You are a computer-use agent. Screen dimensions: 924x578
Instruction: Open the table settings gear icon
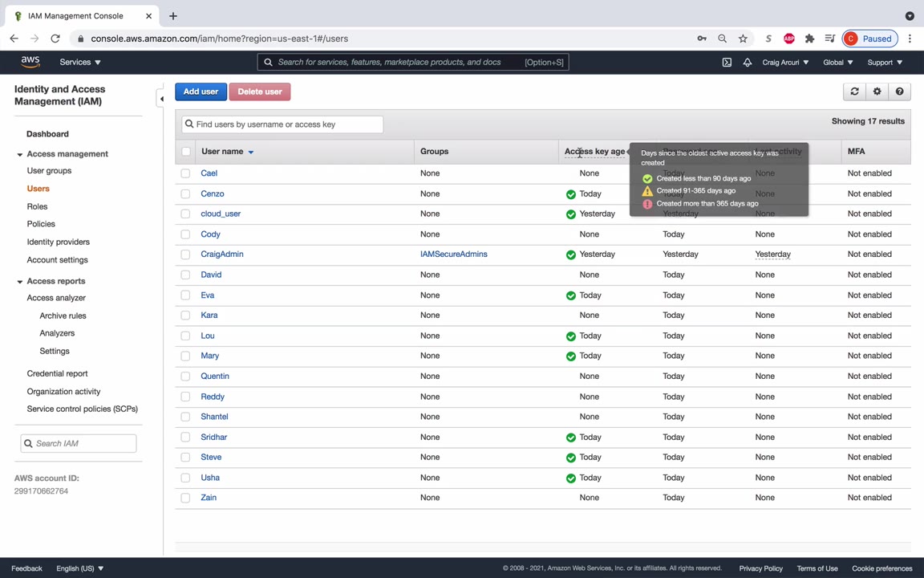(x=877, y=92)
